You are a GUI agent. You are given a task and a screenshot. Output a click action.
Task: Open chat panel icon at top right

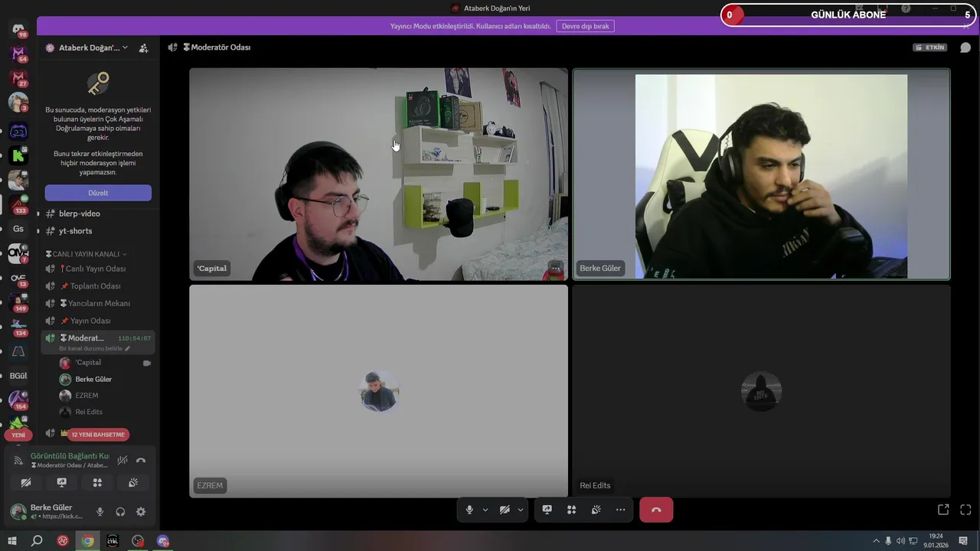pos(965,47)
